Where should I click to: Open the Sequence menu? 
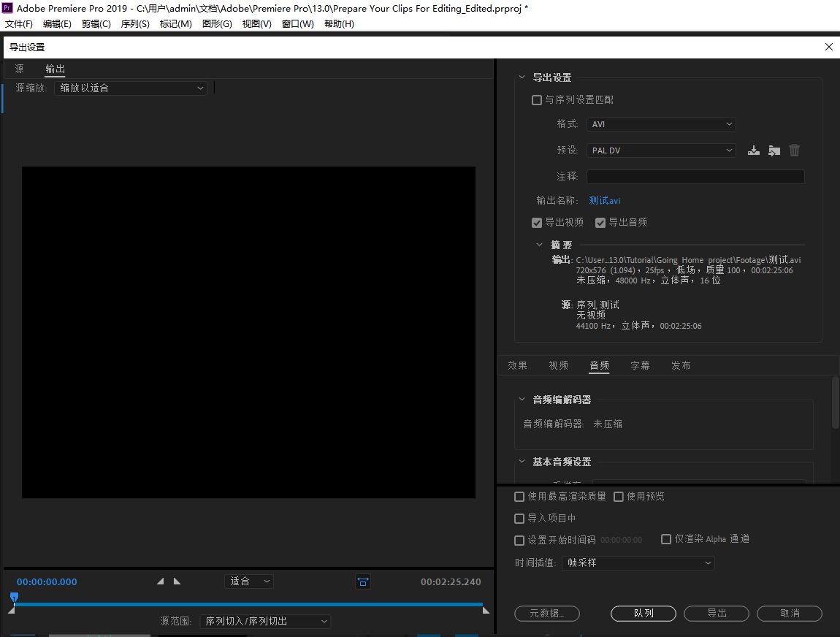click(x=135, y=24)
